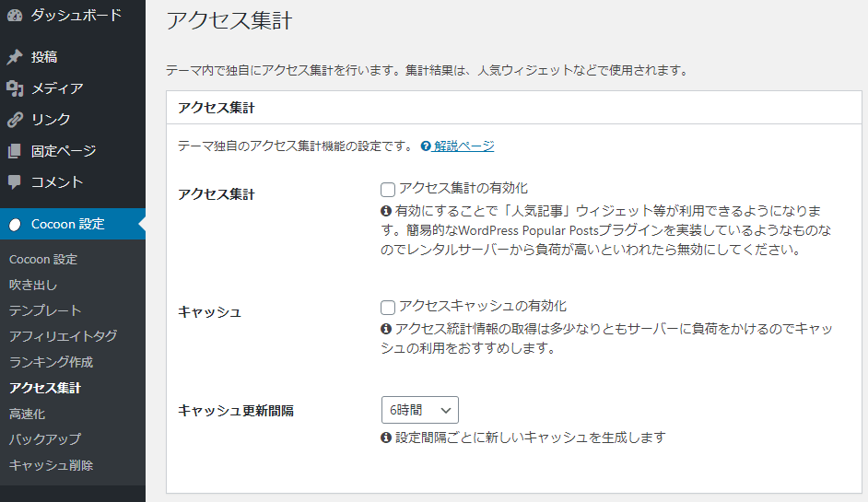Open the リンク menu
868x502 pixels.
(x=73, y=120)
